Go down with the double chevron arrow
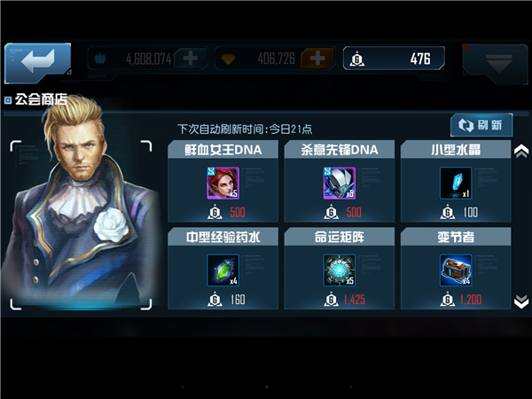The height and width of the screenshot is (399, 532). 521,301
